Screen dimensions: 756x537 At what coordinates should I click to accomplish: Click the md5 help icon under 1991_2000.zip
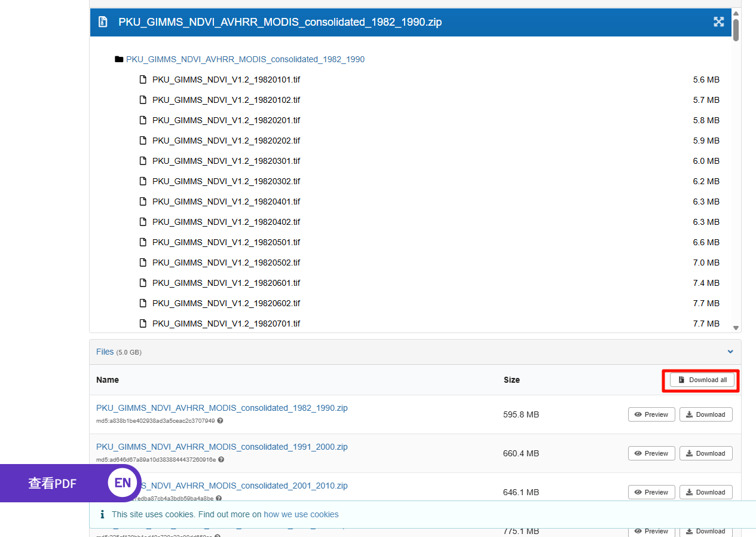pyautogui.click(x=221, y=460)
